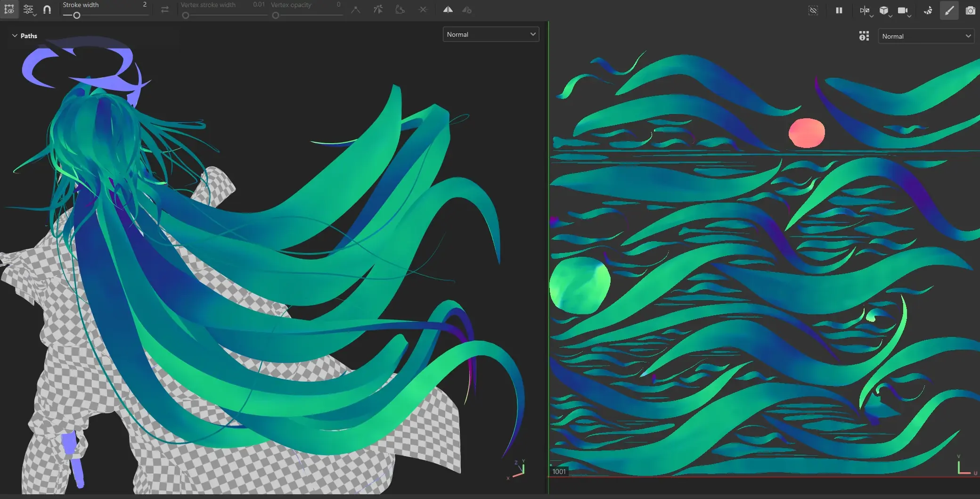The width and height of the screenshot is (980, 499).
Task: Collapse the Paths panel chevron
Action: (x=15, y=36)
